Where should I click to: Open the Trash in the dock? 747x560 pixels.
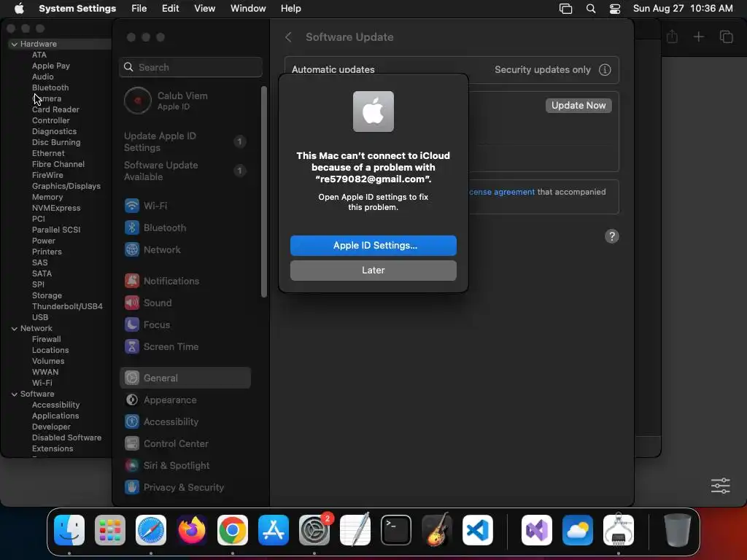pyautogui.click(x=678, y=529)
